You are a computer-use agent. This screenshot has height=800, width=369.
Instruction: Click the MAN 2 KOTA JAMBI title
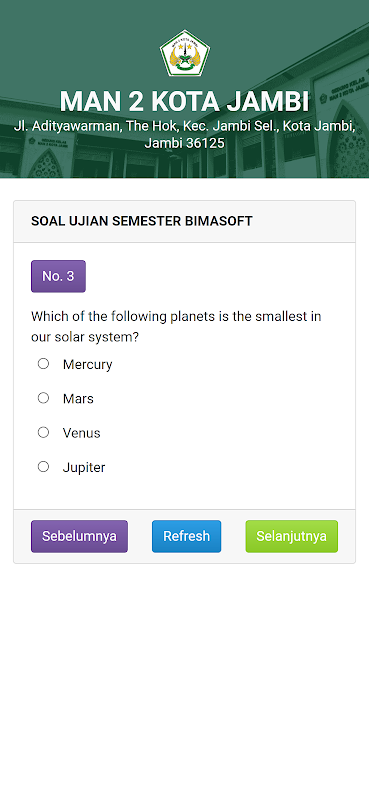pyautogui.click(x=184, y=102)
